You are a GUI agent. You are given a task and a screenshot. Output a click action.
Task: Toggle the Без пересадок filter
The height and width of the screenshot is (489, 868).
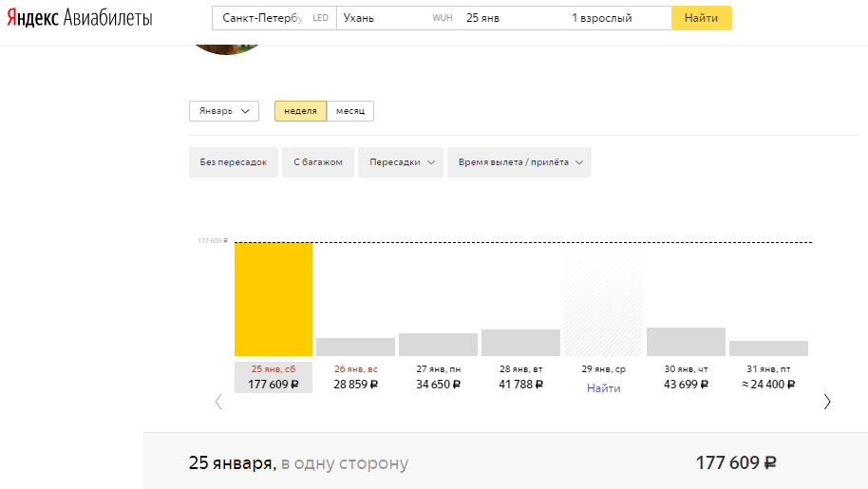pos(234,162)
